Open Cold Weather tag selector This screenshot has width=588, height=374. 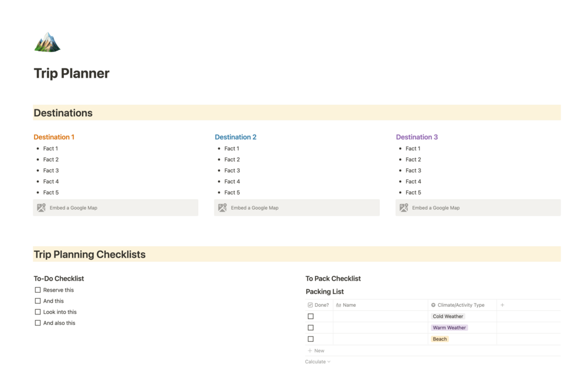coord(448,316)
